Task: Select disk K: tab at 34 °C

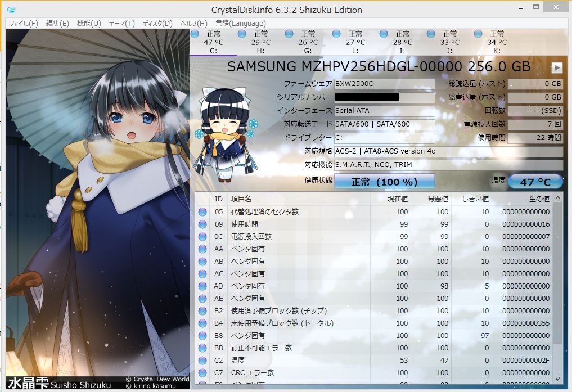Action: tap(497, 42)
